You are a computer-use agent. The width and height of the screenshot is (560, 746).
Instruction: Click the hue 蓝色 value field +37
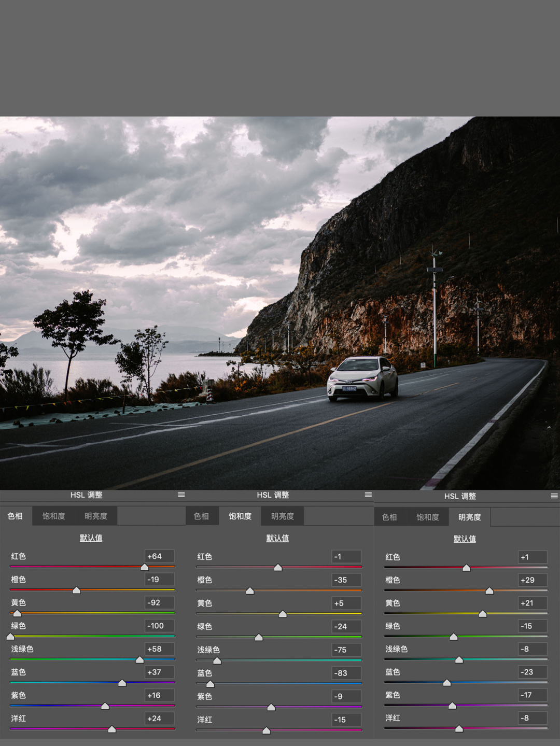(159, 672)
